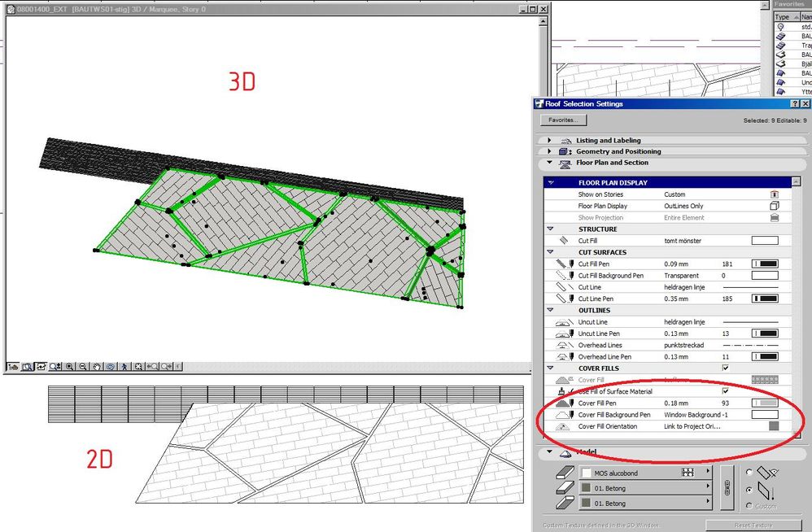
Task: Click the perspective settings icon in 3D toolbar
Action: pos(41,366)
